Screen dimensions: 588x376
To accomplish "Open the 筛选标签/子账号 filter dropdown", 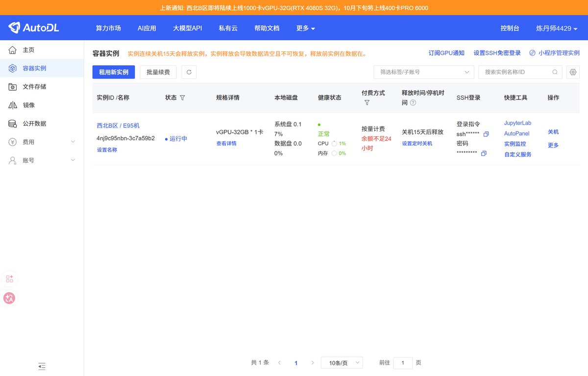I will (x=424, y=72).
